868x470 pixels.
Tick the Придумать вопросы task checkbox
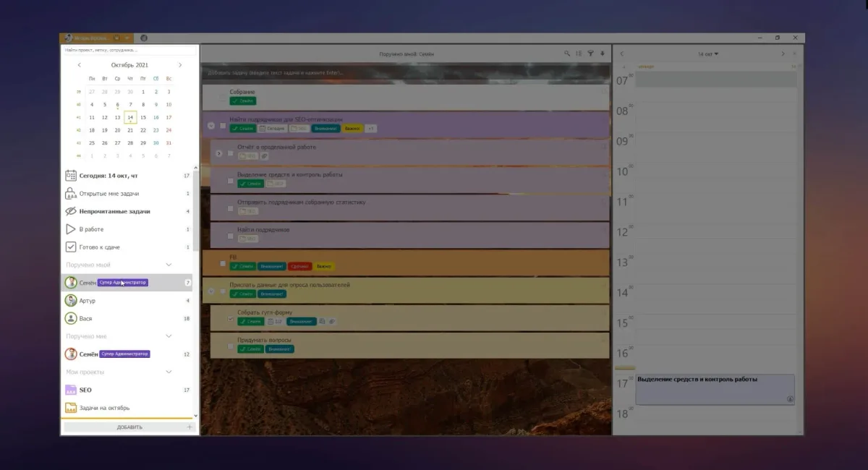(231, 346)
